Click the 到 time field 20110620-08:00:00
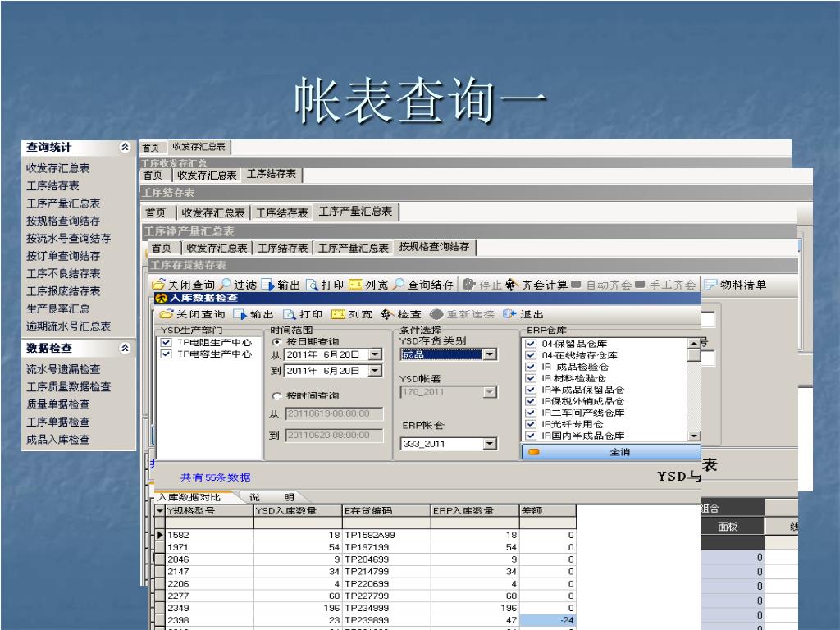This screenshot has height=630, width=840. [335, 435]
